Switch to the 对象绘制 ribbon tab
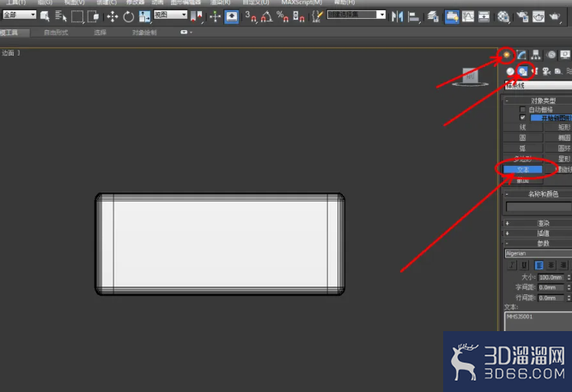572x392 pixels. [x=144, y=33]
